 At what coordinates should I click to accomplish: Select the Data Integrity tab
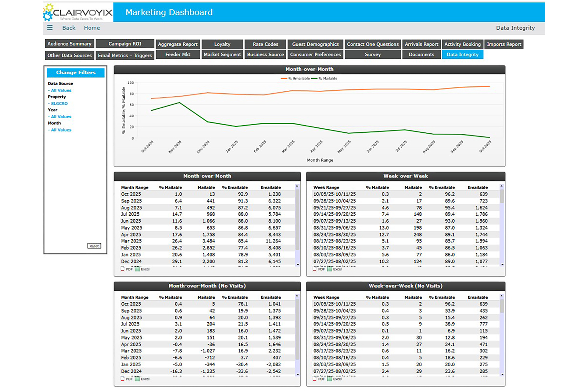[463, 54]
